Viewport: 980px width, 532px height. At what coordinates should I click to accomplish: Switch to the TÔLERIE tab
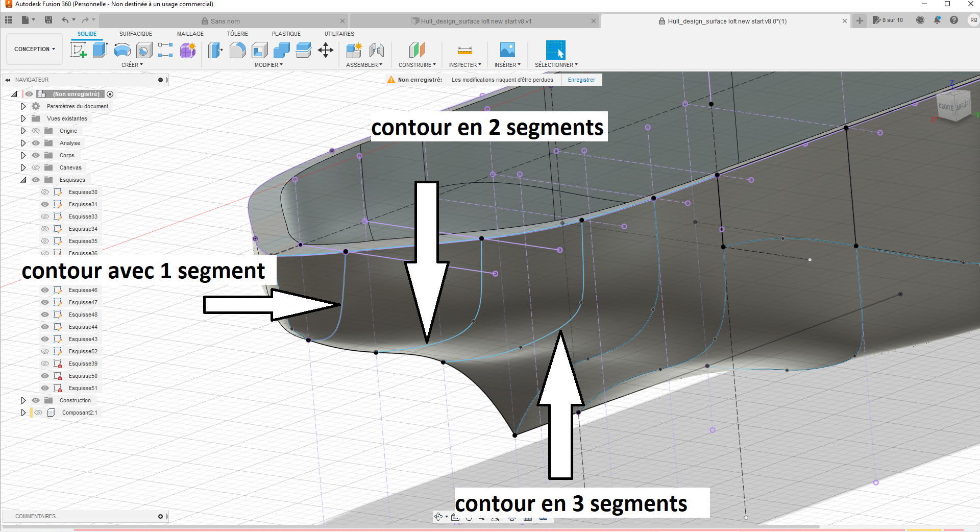[237, 34]
